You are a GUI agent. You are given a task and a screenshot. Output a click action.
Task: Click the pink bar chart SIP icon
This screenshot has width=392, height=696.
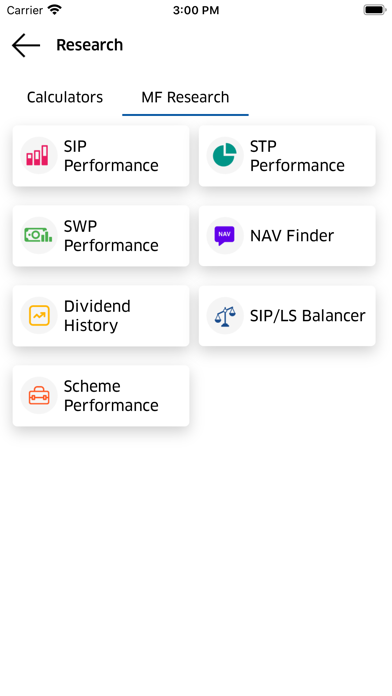[37, 155]
